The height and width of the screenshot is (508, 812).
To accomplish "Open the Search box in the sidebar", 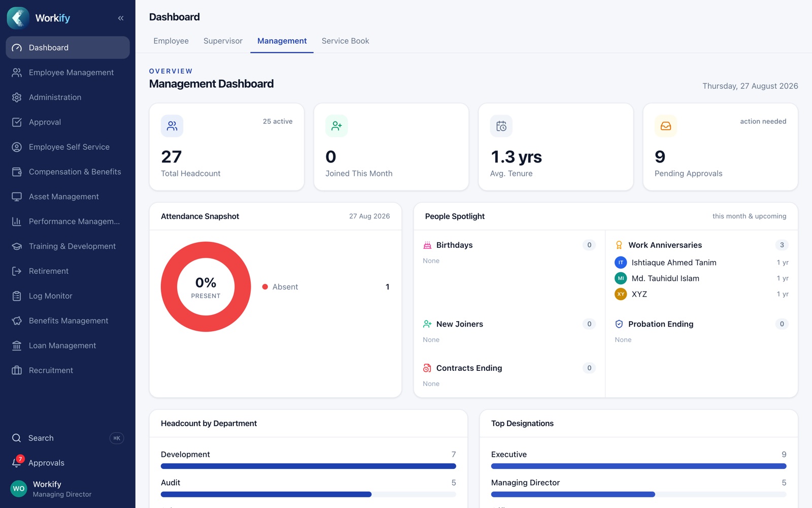I will click(67, 438).
